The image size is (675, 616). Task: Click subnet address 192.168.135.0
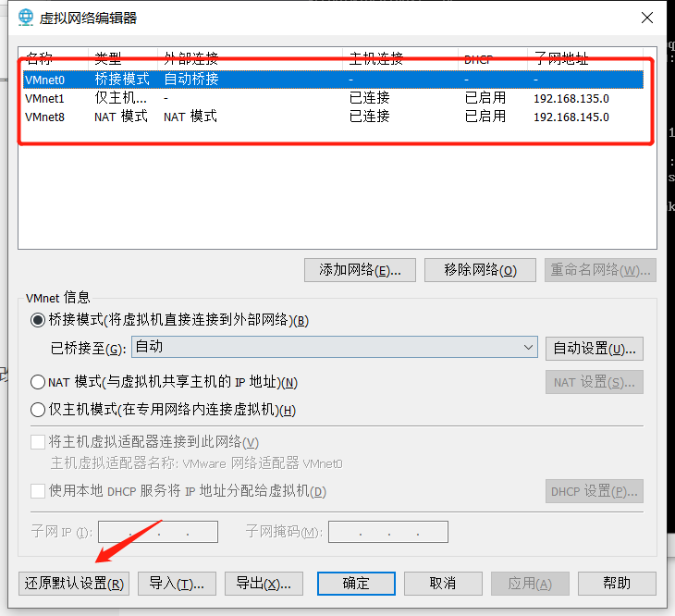[571, 99]
